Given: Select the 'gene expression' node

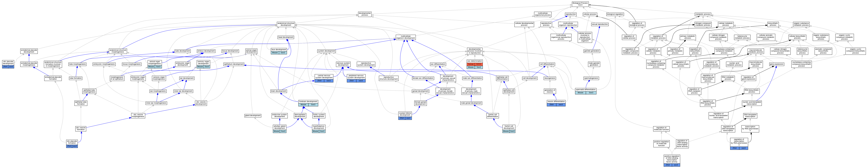Looking at the screenshot, I should coord(777,64).
